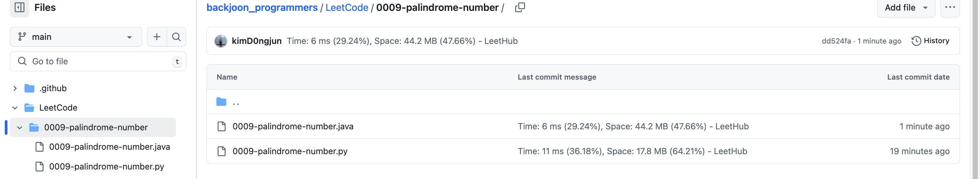The height and width of the screenshot is (179, 980).
Task: Collapse the Files side panel icon
Action: click(x=19, y=7)
